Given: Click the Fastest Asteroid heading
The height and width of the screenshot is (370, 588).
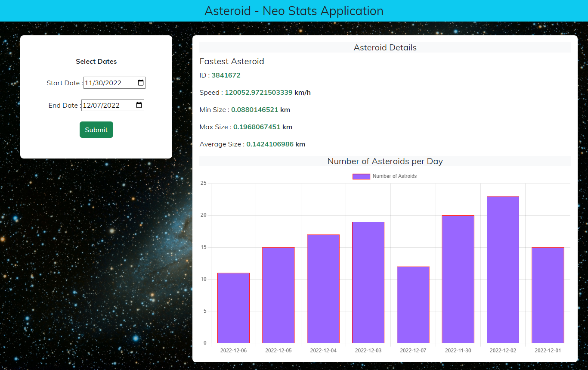Looking at the screenshot, I should 232,61.
